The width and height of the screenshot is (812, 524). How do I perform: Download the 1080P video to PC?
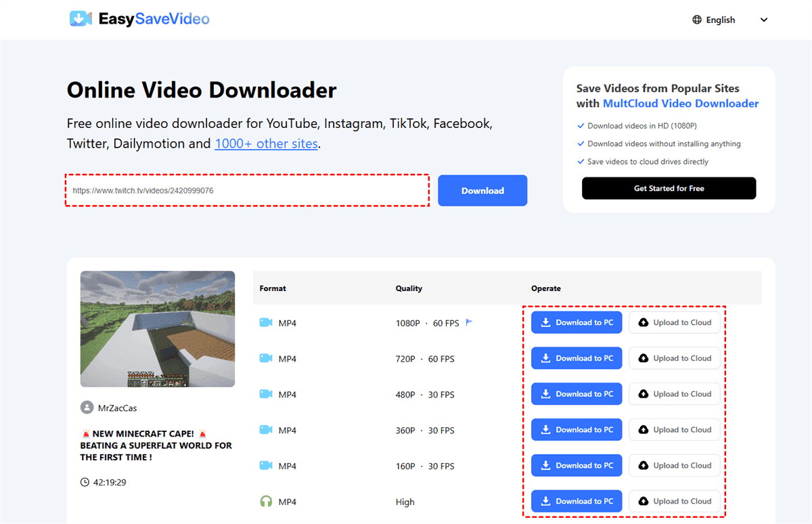point(577,323)
